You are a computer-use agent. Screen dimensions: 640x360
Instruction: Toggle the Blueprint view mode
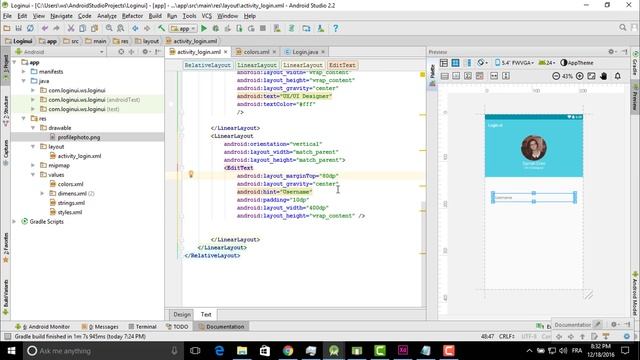(x=456, y=63)
